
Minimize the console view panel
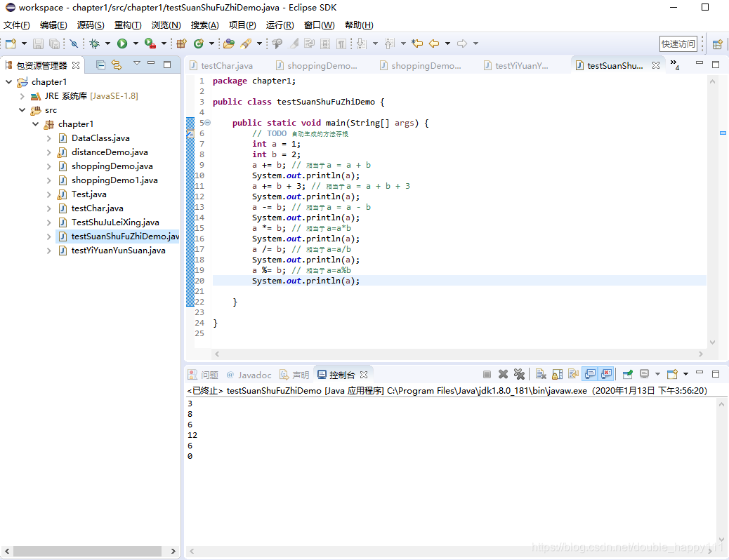(x=700, y=373)
